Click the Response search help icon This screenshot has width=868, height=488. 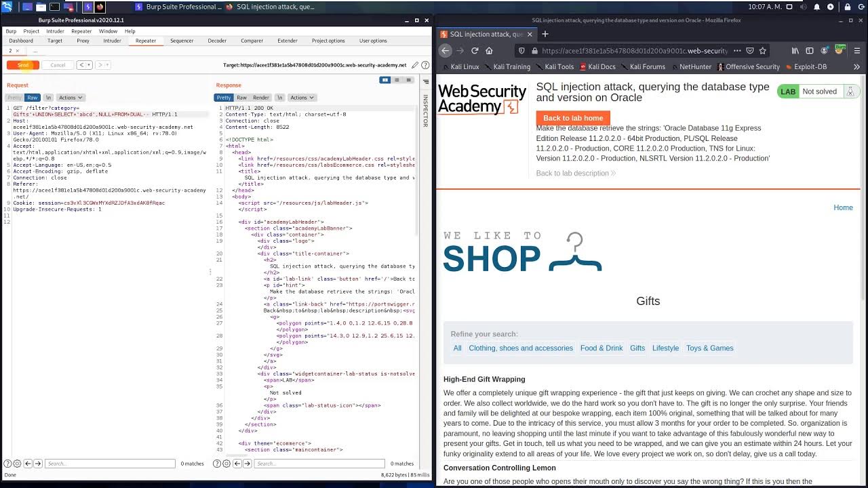tap(217, 464)
